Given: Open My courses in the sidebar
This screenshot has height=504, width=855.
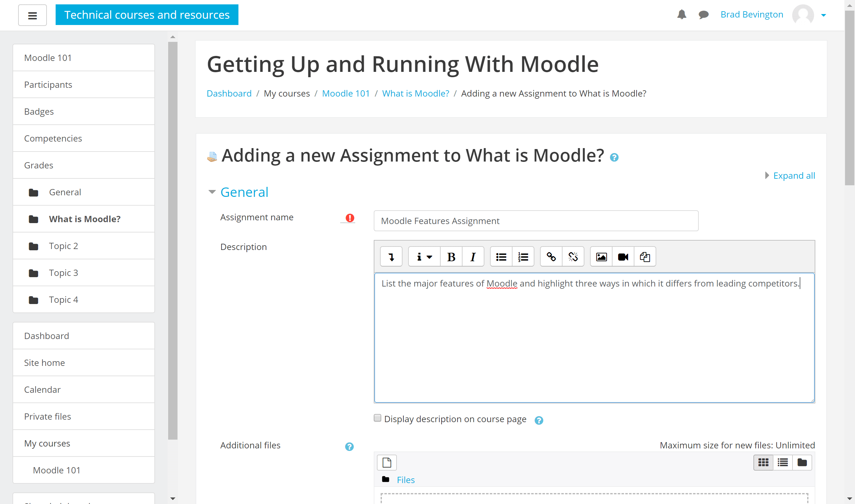Looking at the screenshot, I should pos(83,443).
